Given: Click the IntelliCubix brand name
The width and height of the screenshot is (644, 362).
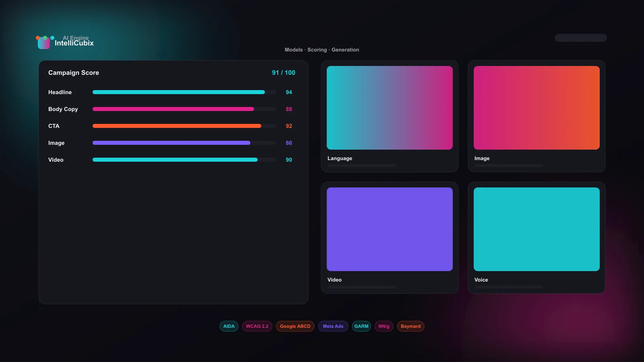Looking at the screenshot, I should 74,43.
